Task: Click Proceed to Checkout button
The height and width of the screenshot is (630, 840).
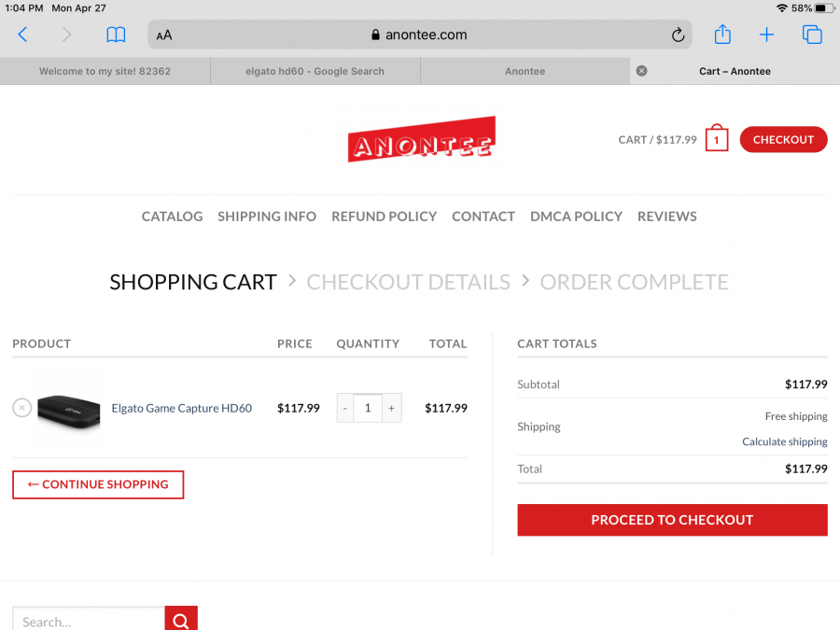Action: 672,520
